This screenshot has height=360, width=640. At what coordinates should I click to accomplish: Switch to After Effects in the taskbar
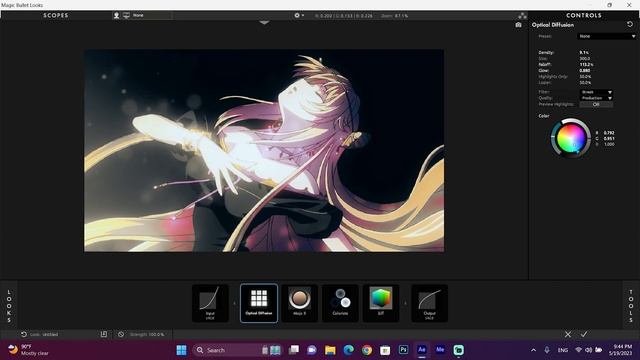click(422, 350)
